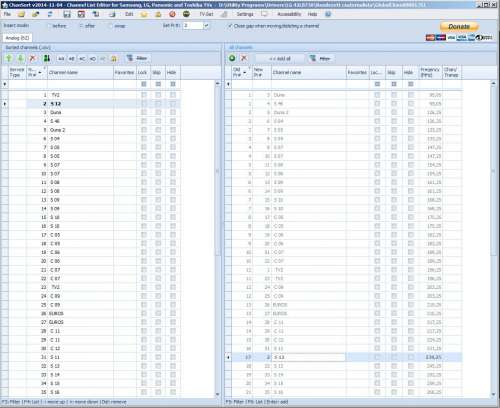500x408 pixels.
Task: Click the row indicator arrow of sorted list filter row
Action: [5, 84]
